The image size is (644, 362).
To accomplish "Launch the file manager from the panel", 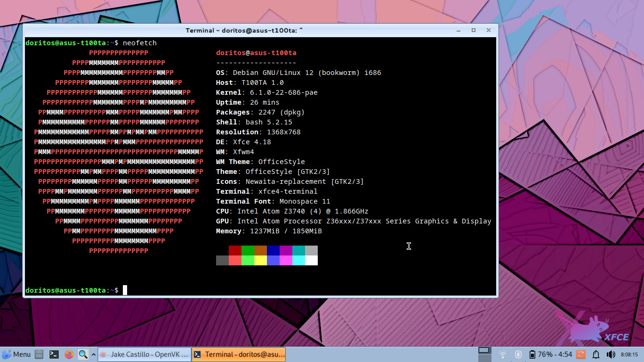I will coord(39,354).
